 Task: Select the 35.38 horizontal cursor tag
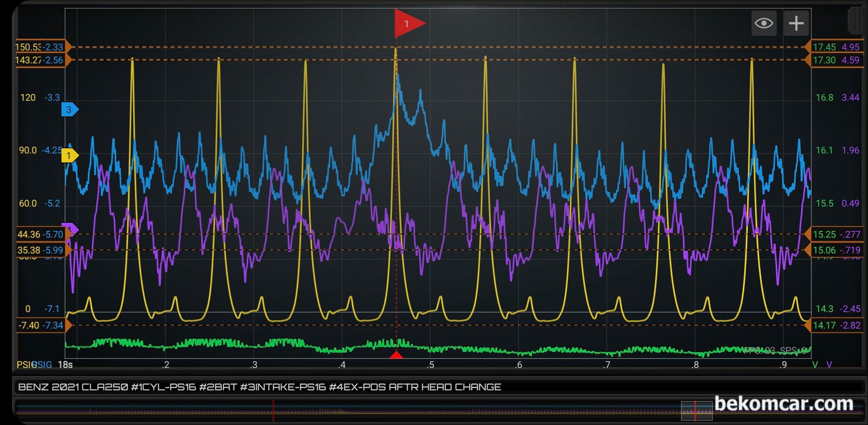tap(44, 250)
